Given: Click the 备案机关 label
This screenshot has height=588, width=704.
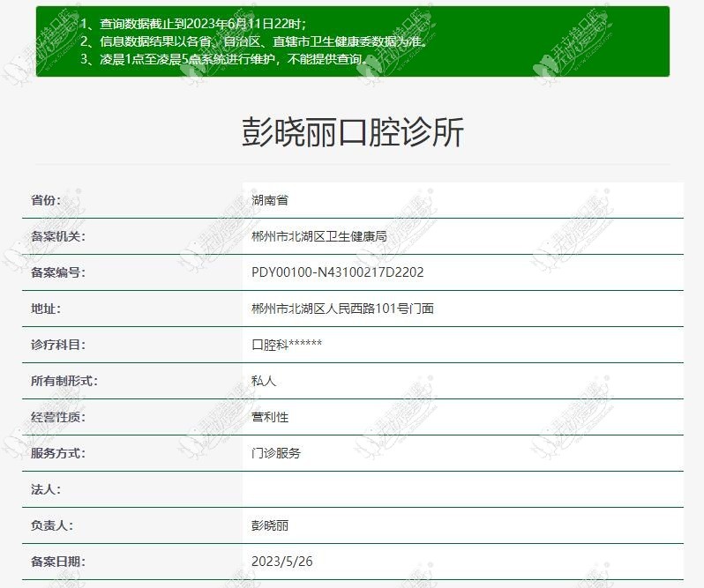Looking at the screenshot, I should pyautogui.click(x=58, y=236).
